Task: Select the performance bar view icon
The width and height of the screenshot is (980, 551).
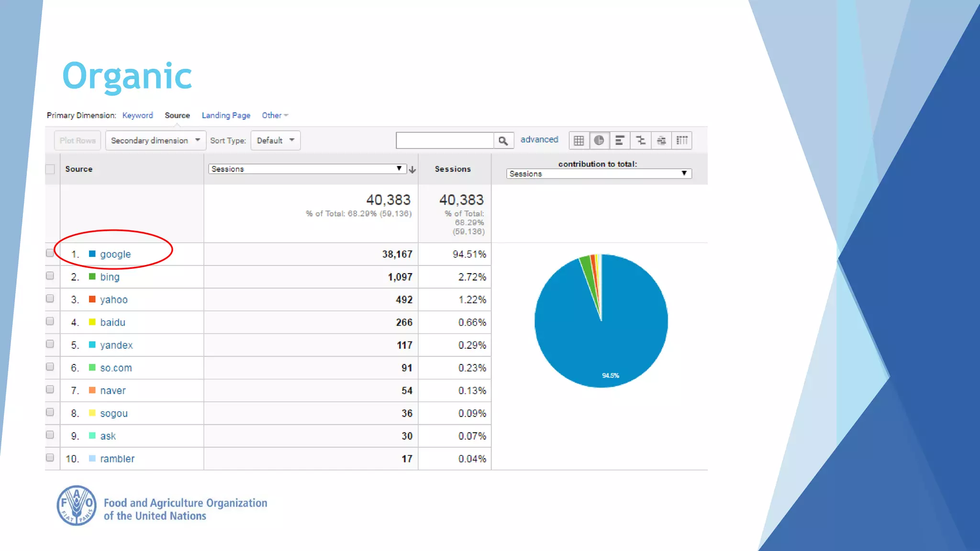Action: [620, 141]
